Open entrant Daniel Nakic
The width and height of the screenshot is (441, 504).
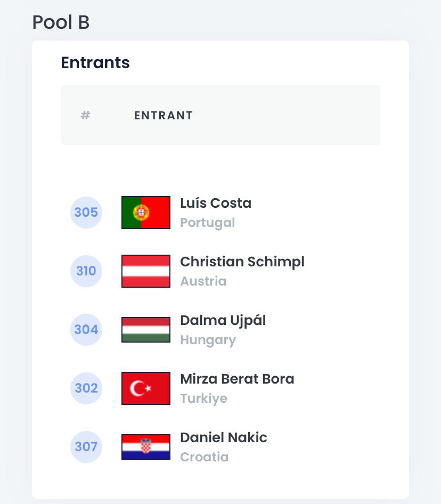point(224,437)
